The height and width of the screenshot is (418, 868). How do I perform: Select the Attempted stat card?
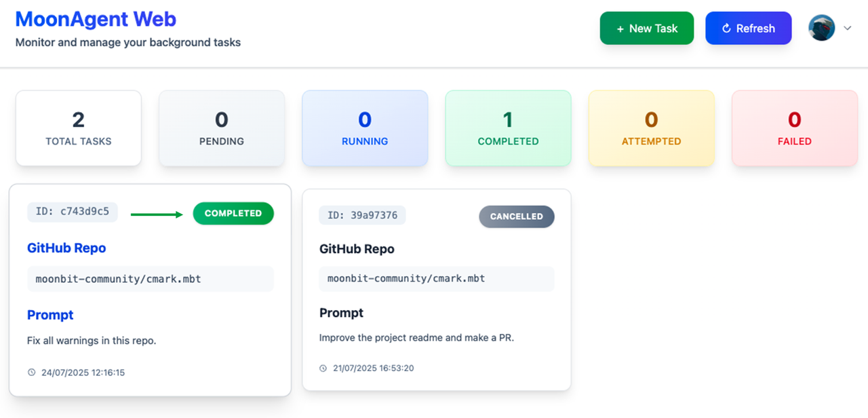tap(651, 128)
